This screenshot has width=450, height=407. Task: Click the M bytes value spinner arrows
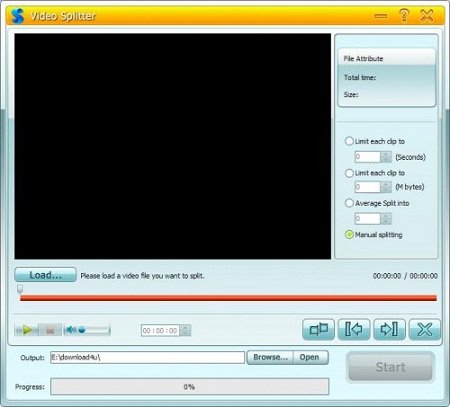386,187
